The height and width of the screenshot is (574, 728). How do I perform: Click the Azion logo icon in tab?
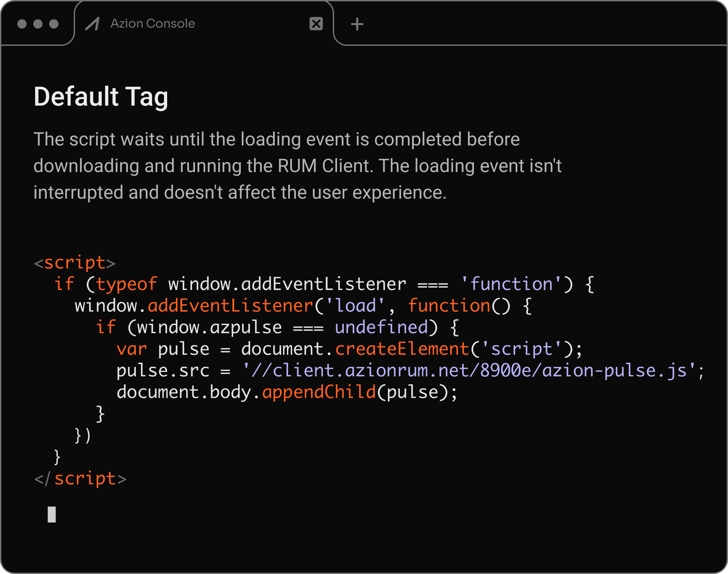pos(93,24)
